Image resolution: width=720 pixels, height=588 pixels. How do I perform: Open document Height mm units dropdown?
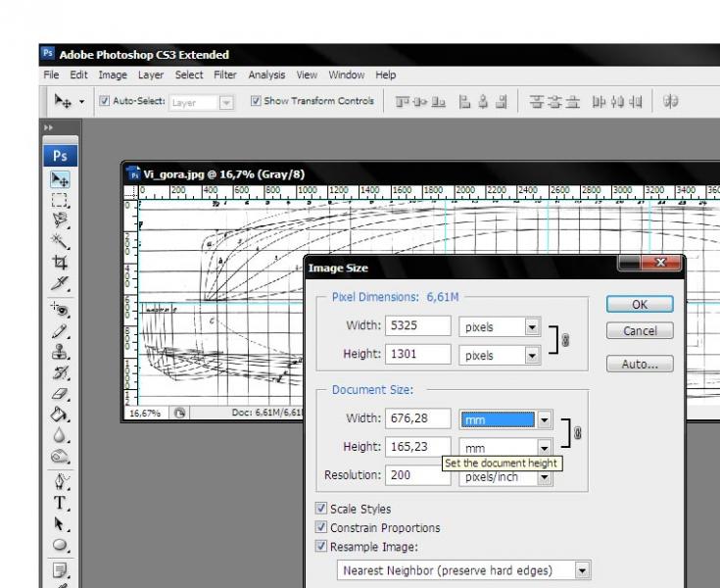[x=544, y=447]
